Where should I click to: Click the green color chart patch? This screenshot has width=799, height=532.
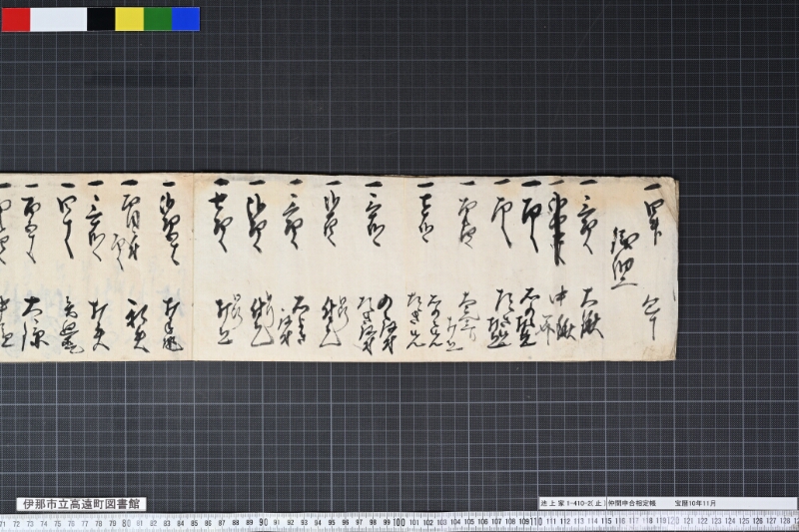[x=158, y=19]
